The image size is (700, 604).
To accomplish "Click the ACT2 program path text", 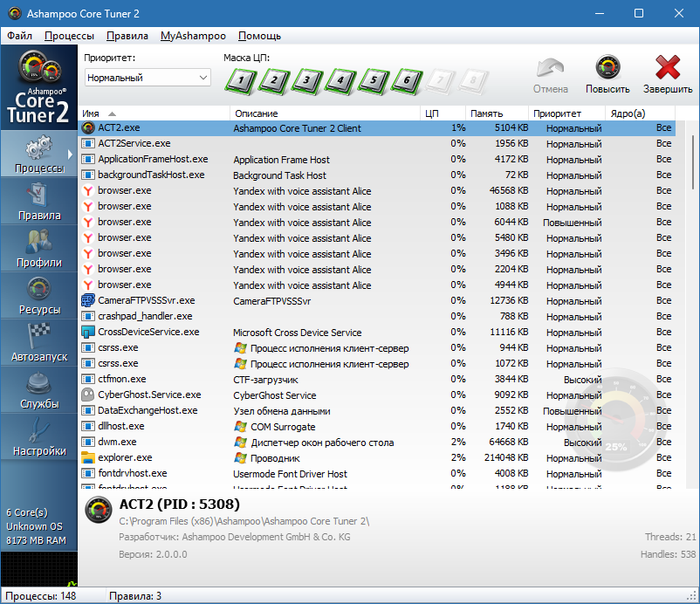I will pos(244,521).
